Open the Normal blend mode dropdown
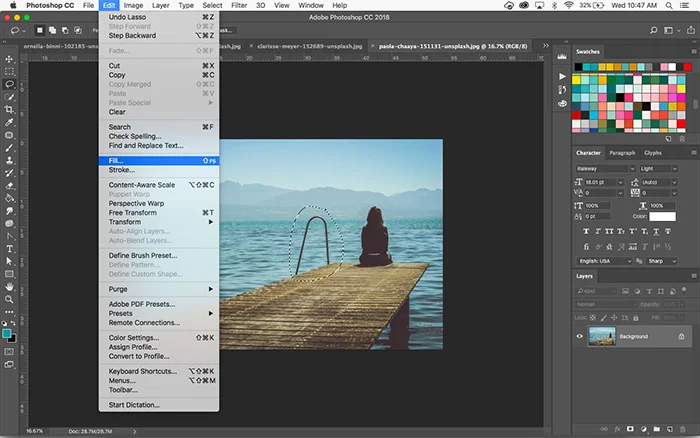Image resolution: width=700 pixels, height=438 pixels. [605, 305]
